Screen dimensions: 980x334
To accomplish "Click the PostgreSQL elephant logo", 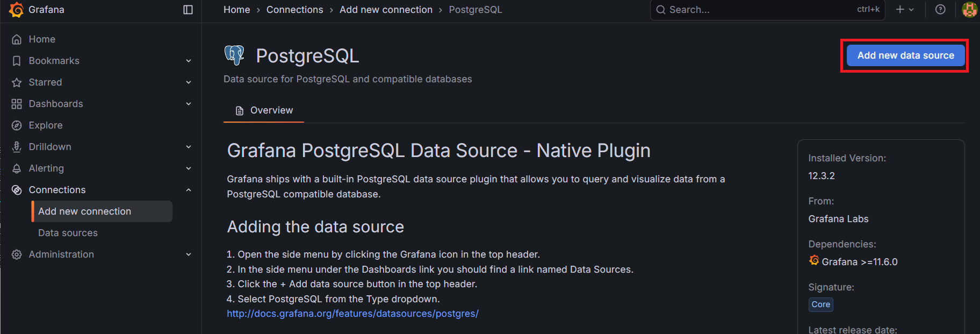I will [x=234, y=55].
